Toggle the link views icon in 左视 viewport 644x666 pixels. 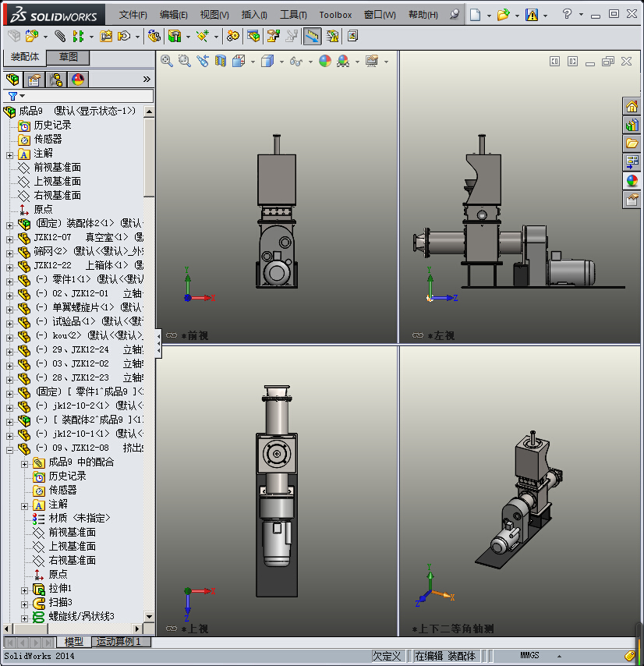(418, 335)
